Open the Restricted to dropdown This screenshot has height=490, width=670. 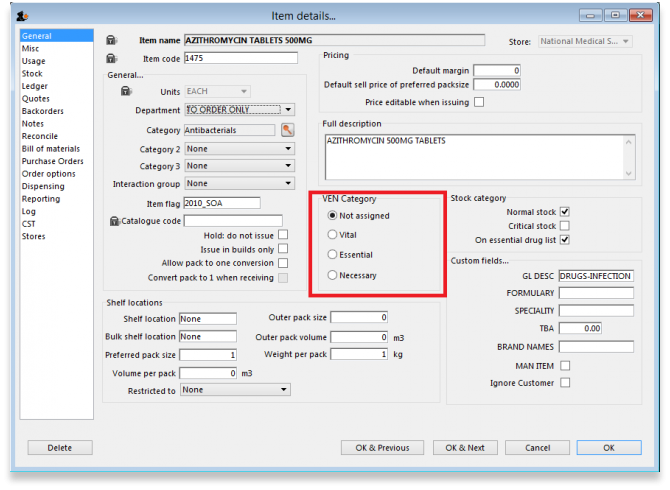point(284,390)
